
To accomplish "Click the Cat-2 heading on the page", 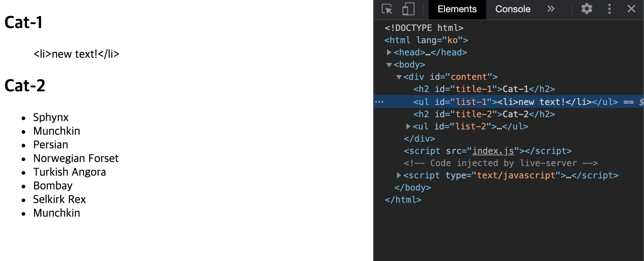I will point(25,86).
